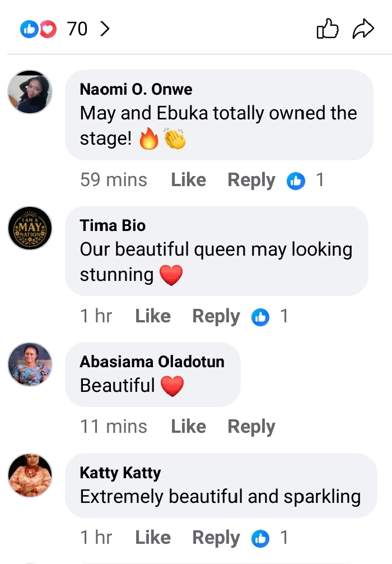392x564 pixels.
Task: Like Naomi O. Onwe's comment
Action: (x=188, y=180)
